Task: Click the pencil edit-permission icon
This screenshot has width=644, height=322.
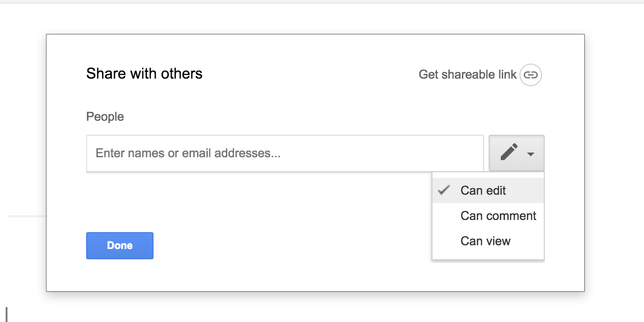Action: coord(509,153)
